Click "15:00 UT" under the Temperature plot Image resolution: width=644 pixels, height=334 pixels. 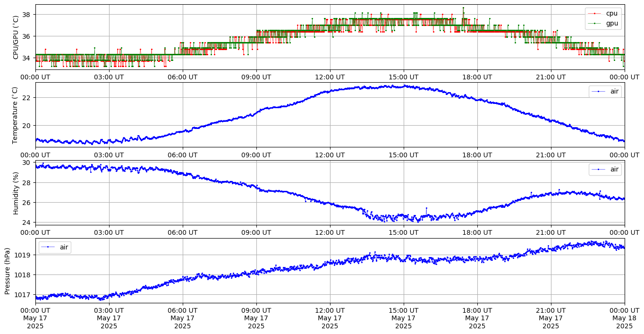tap(404, 154)
